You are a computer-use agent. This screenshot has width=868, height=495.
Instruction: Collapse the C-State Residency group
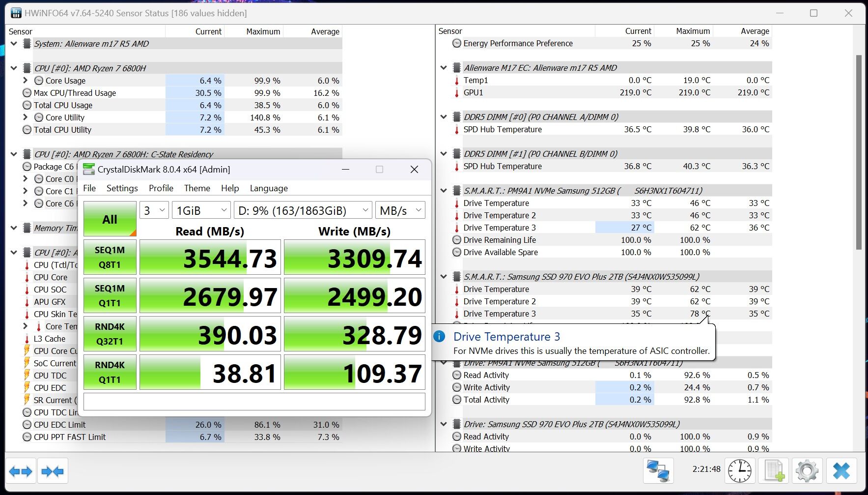(14, 154)
